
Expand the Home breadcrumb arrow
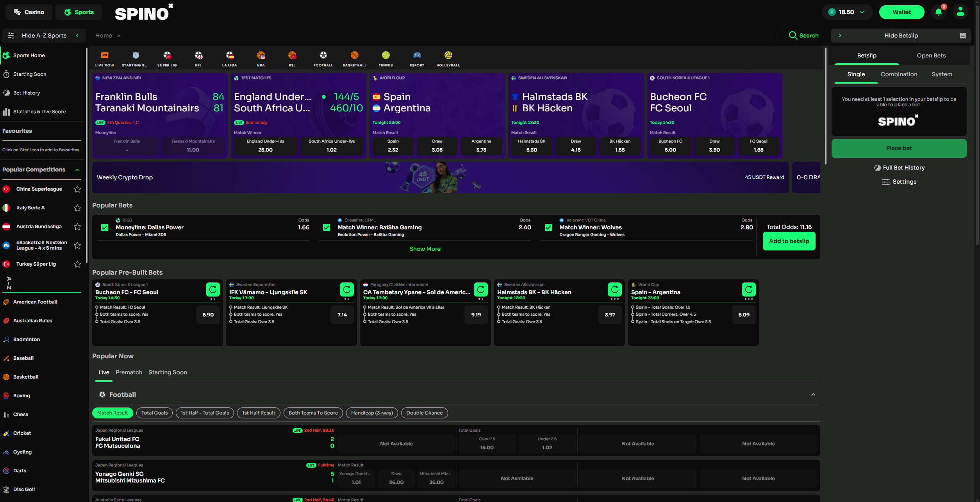[x=119, y=36]
